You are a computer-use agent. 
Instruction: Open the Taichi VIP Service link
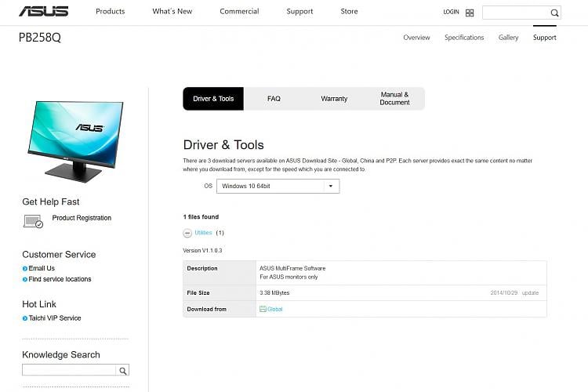pos(55,318)
